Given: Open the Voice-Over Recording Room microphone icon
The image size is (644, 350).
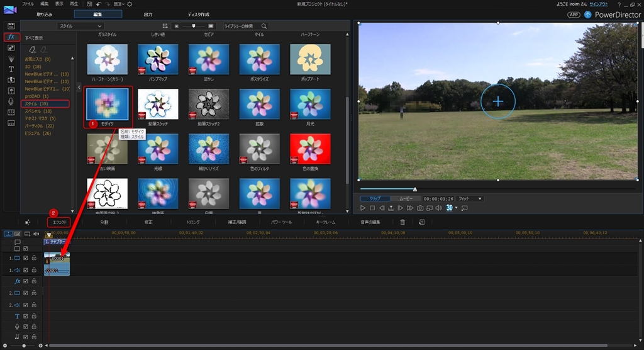Looking at the screenshot, I should (11, 101).
